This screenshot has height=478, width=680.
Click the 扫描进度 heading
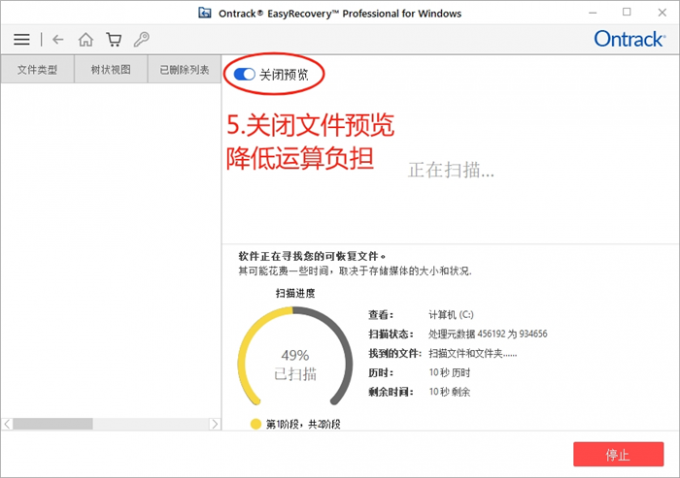(x=295, y=294)
